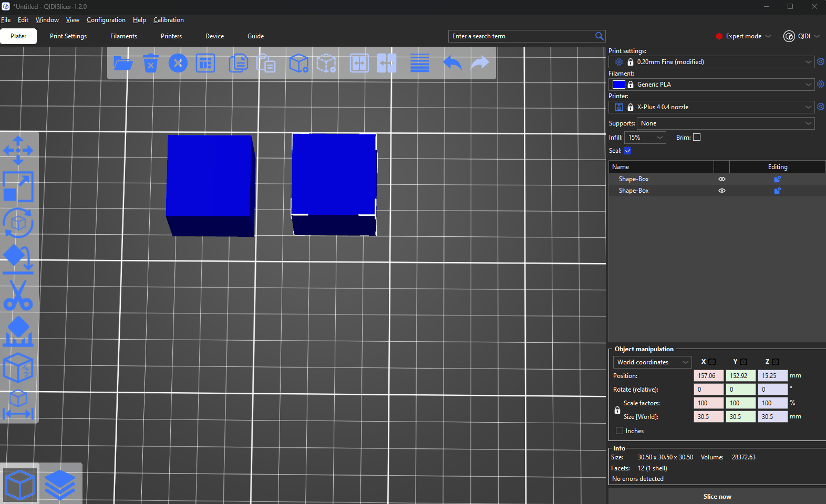Uncheck the Seal checkbox
826x504 pixels.
pos(627,151)
